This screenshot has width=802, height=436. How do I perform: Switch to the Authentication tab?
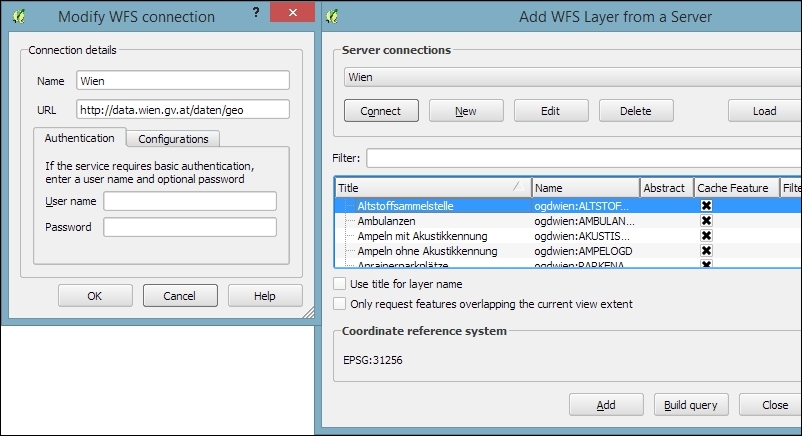(x=79, y=138)
